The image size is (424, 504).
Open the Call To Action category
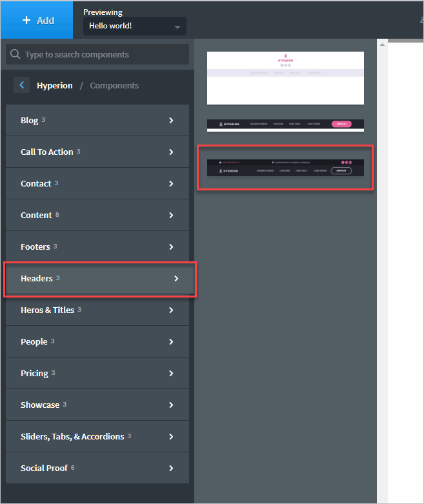[x=97, y=152]
